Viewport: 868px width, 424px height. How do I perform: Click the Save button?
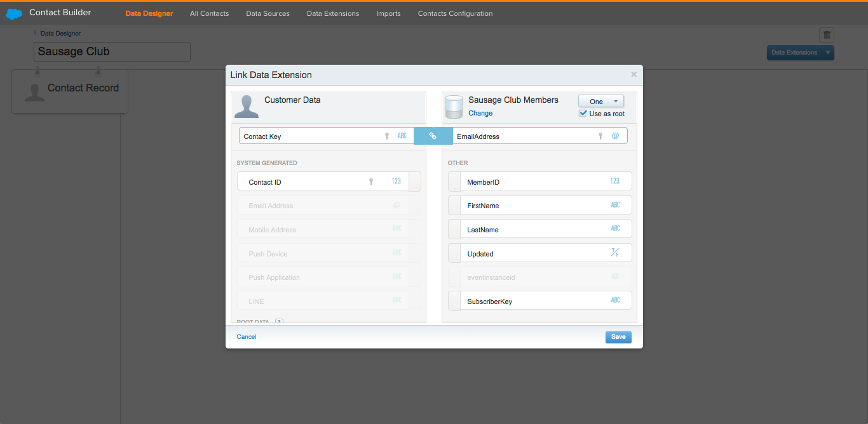click(618, 337)
